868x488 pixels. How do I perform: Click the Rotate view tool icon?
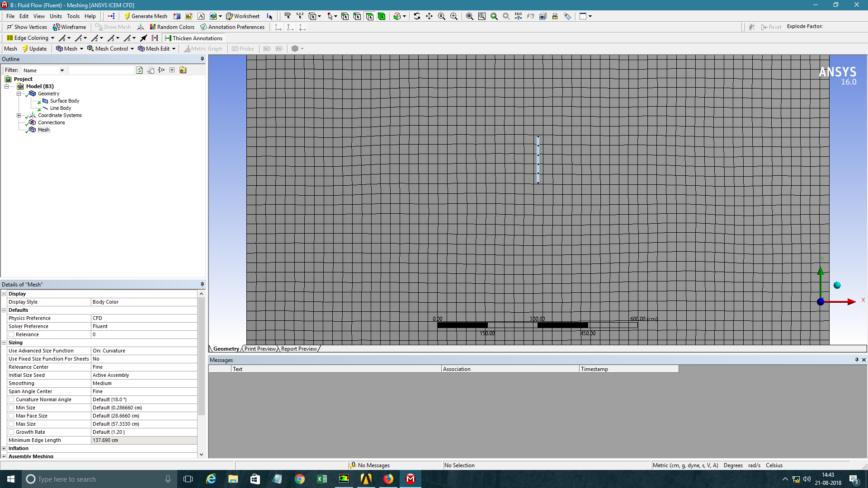[x=417, y=16]
